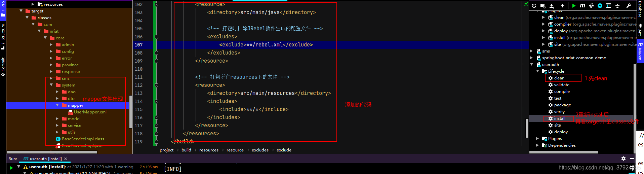Click 'exclude' breadcrumb
The height and width of the screenshot is (174, 644).
(284, 150)
